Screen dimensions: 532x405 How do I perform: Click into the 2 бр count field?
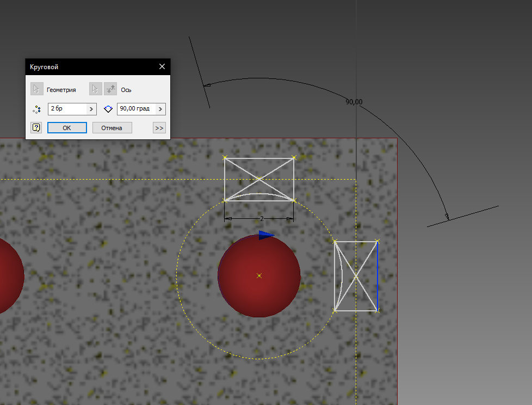[x=66, y=109]
